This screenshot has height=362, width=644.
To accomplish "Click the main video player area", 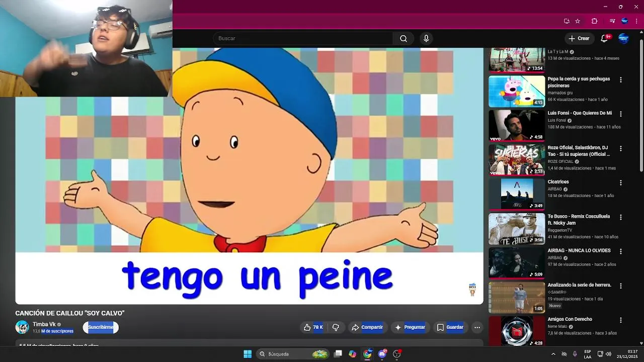I will pyautogui.click(x=249, y=176).
